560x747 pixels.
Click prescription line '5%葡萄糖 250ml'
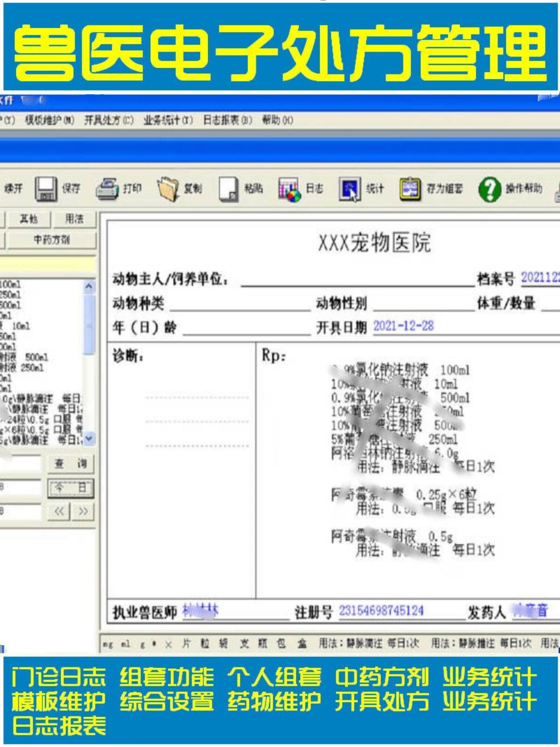(394, 439)
